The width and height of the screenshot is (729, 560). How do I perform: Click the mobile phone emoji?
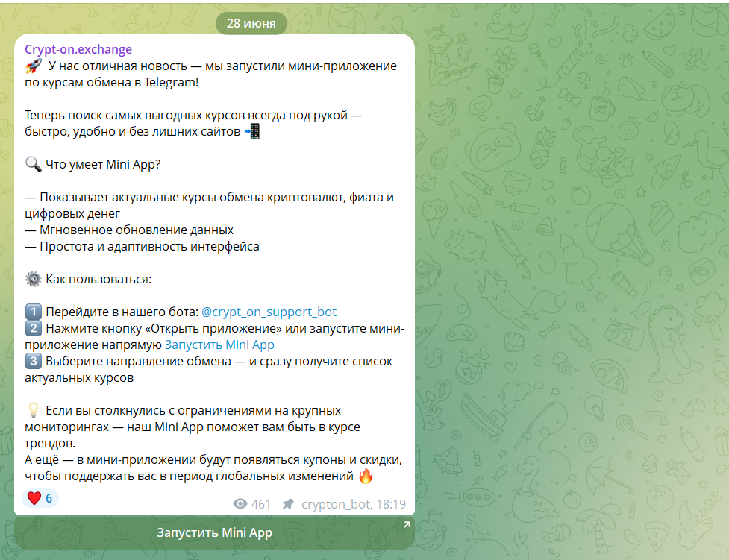click(x=252, y=131)
